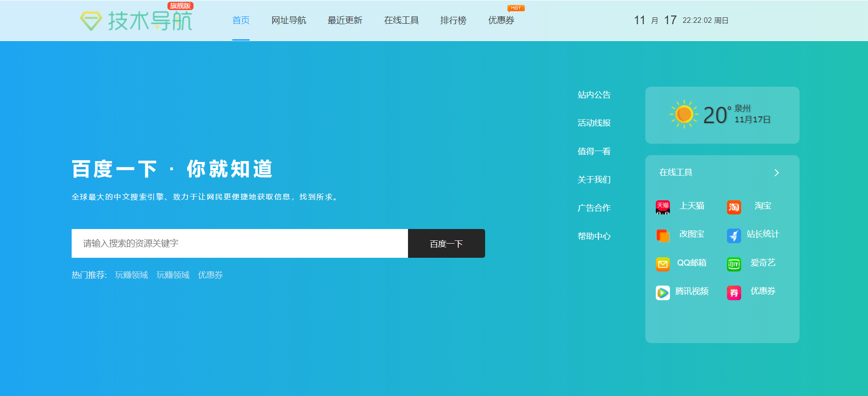
Task: Click the 技术导航 site logo
Action: coord(136,21)
